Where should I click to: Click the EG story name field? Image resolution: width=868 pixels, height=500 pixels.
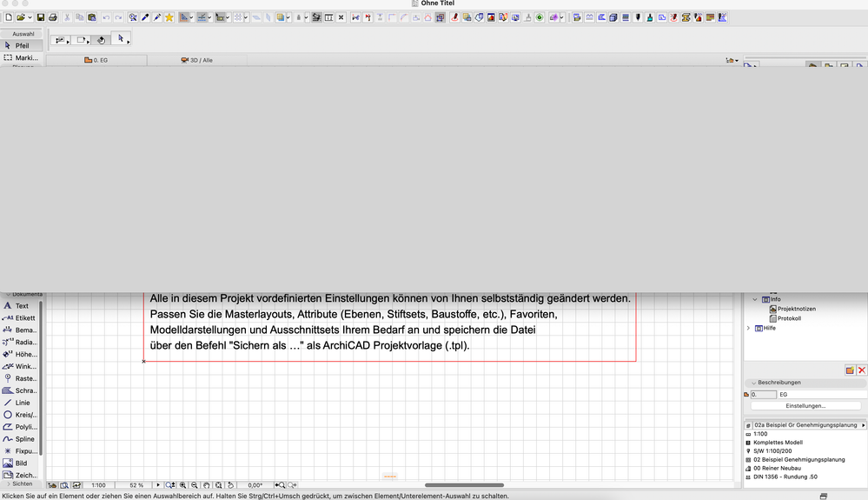pyautogui.click(x=821, y=394)
